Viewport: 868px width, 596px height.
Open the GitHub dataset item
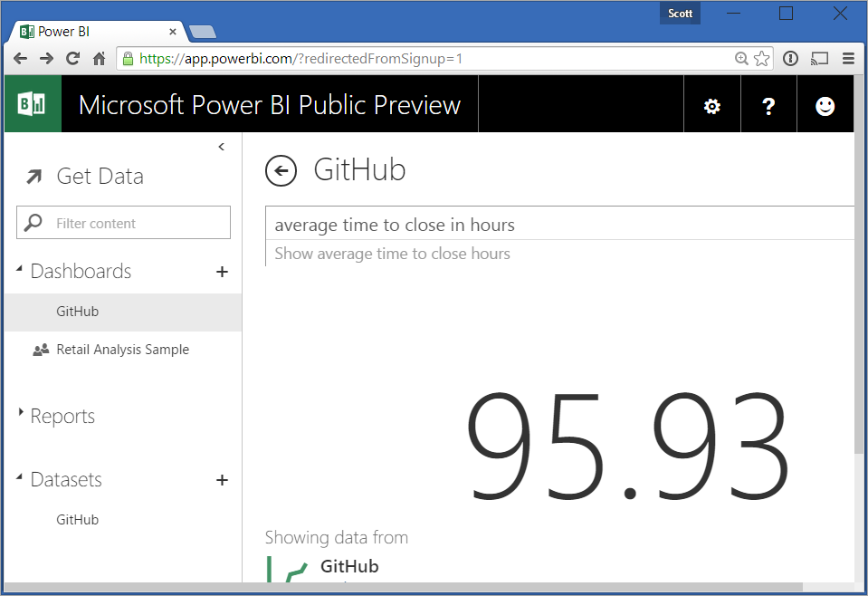pos(77,520)
